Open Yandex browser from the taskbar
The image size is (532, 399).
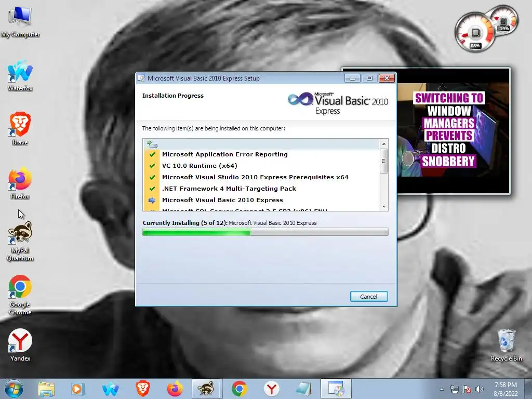click(271, 389)
